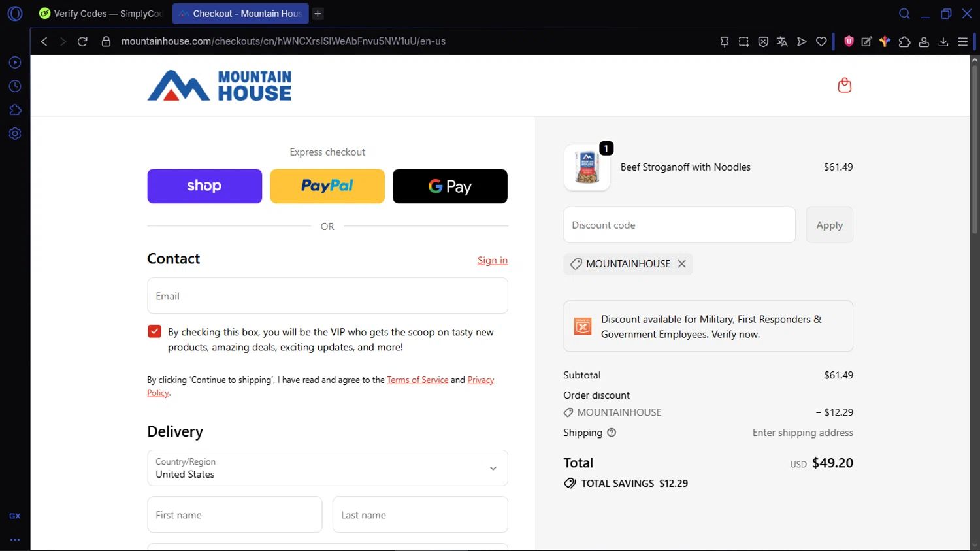Image resolution: width=980 pixels, height=551 pixels.
Task: Click the browser back arrow
Action: pos(44,41)
